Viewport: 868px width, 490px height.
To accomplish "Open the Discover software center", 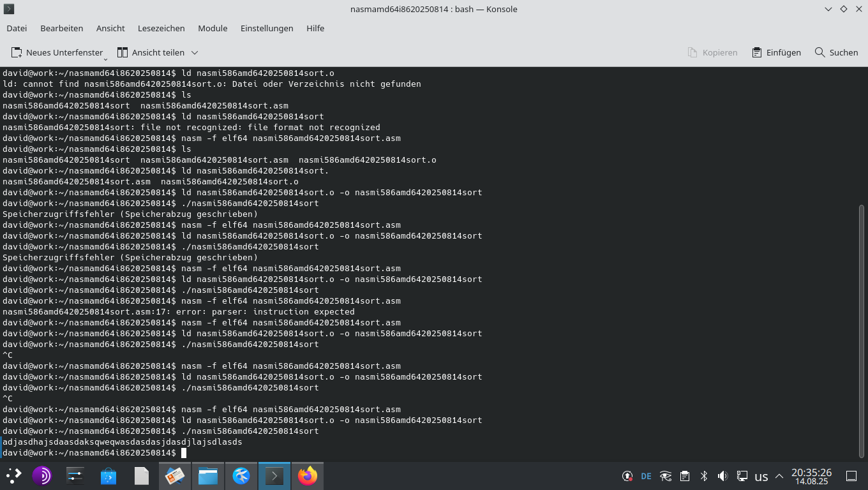I will (x=108, y=476).
